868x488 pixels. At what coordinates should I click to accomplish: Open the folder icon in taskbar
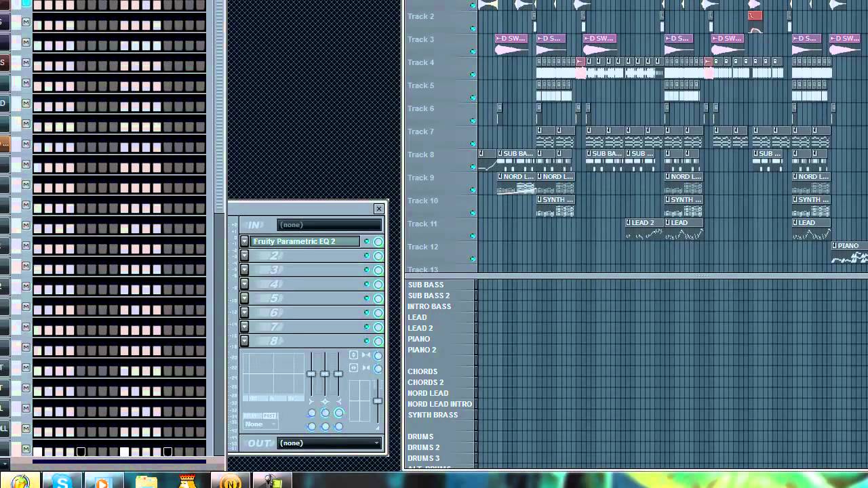[146, 482]
